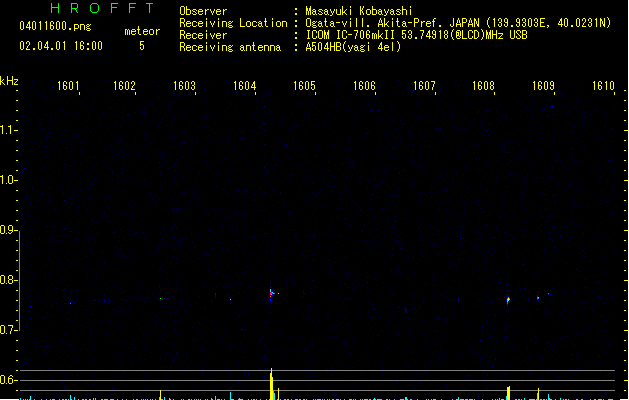The height and width of the screenshot is (400, 629).
Task: Click time axis label 1609
Action: tap(543, 86)
